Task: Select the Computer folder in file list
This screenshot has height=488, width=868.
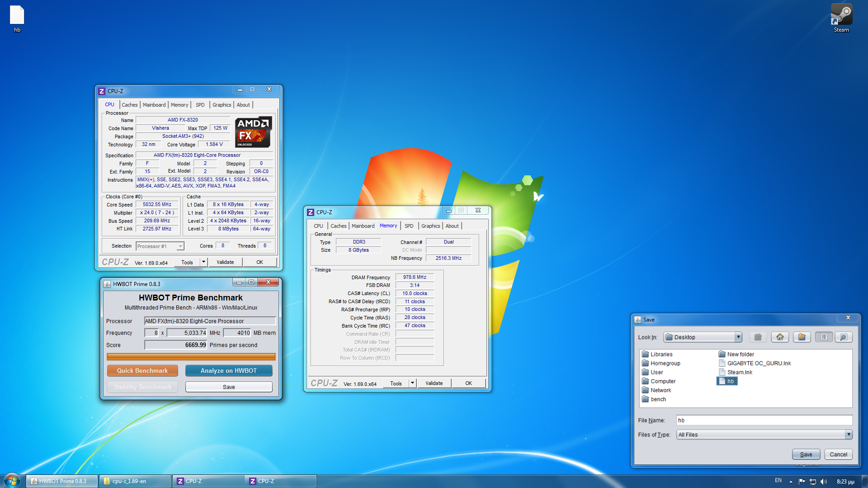Action: pos(659,381)
